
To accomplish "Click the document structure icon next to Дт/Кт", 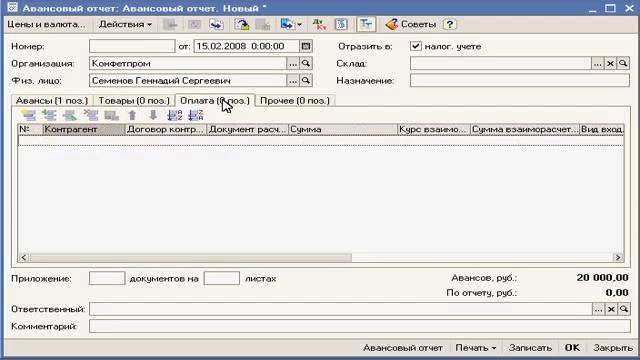I will (x=341, y=24).
